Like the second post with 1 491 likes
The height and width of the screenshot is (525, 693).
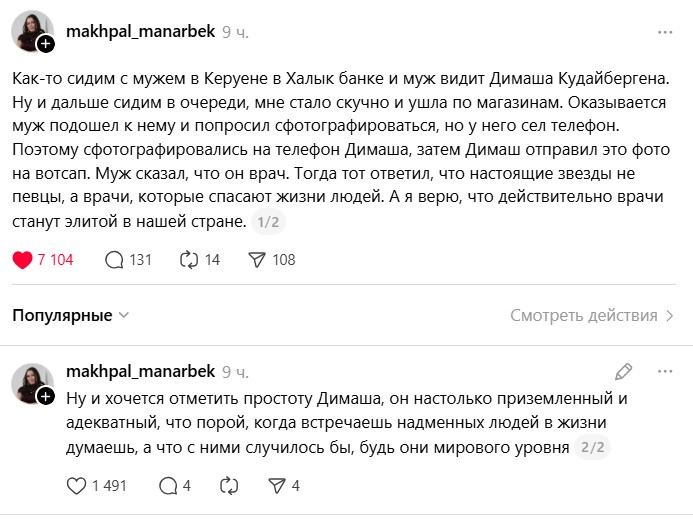76,486
